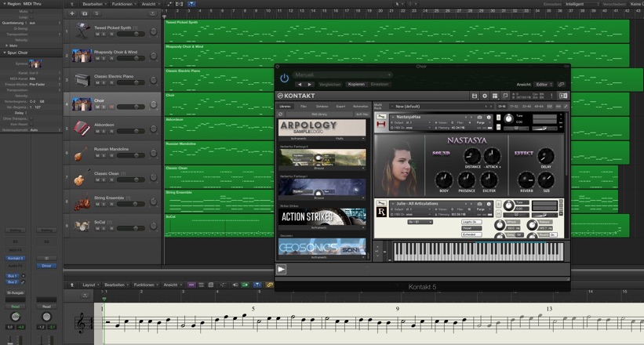Open Freeze-Modus Pre-Fader dropdown
This screenshot has width=644, height=345.
tap(45, 84)
